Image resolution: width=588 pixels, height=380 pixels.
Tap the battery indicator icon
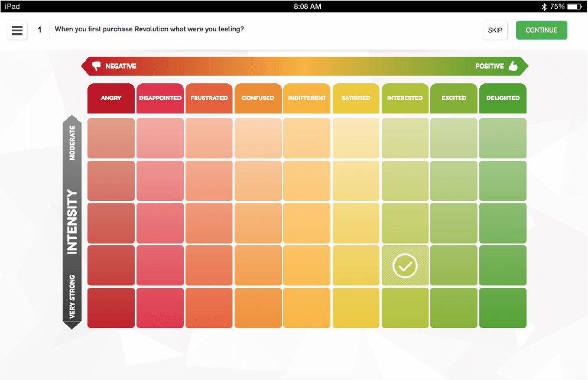coord(574,7)
